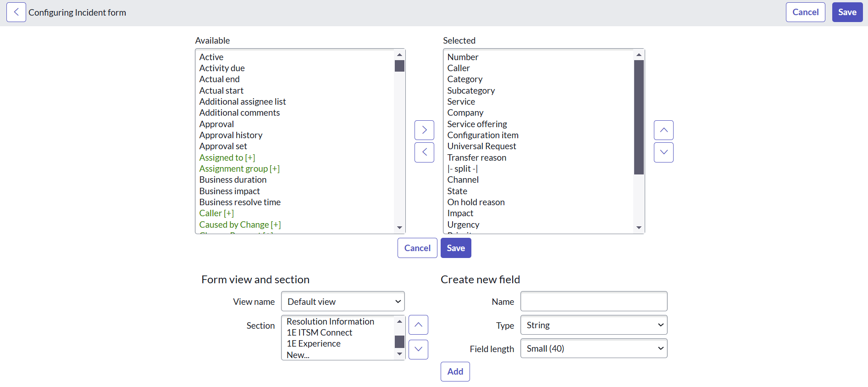Choose New... in the Section list
This screenshot has height=387, width=868.
(x=298, y=355)
